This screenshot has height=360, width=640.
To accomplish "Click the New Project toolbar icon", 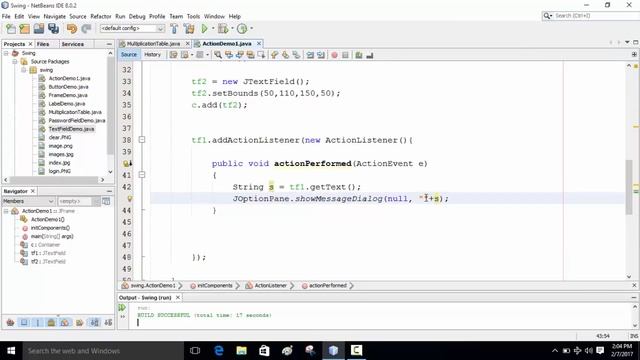I will pos(25,29).
